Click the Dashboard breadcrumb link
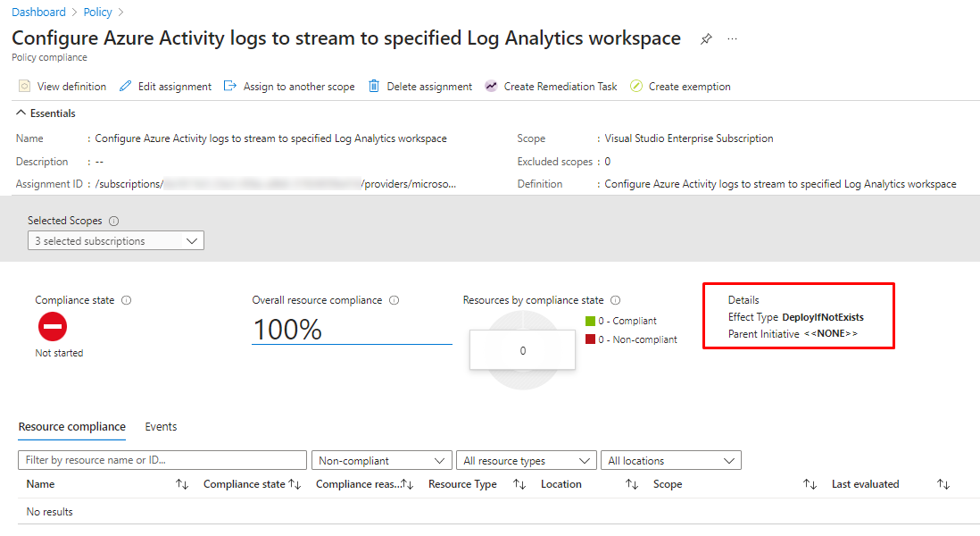The height and width of the screenshot is (536, 980). [38, 13]
